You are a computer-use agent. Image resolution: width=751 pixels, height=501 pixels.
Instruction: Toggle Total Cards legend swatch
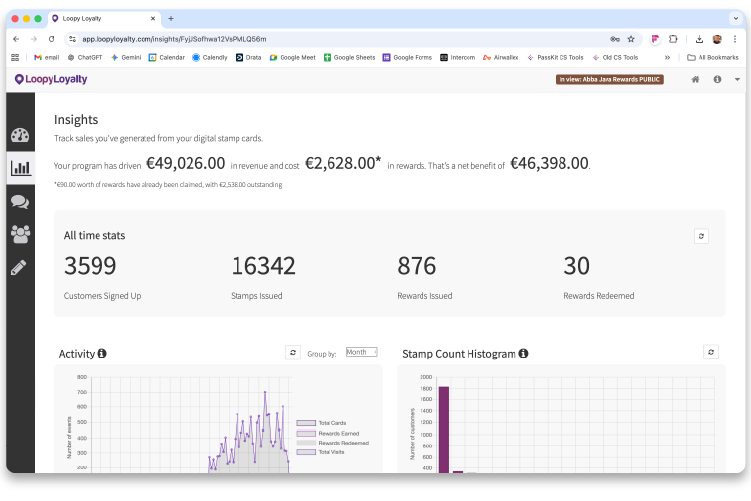point(306,423)
